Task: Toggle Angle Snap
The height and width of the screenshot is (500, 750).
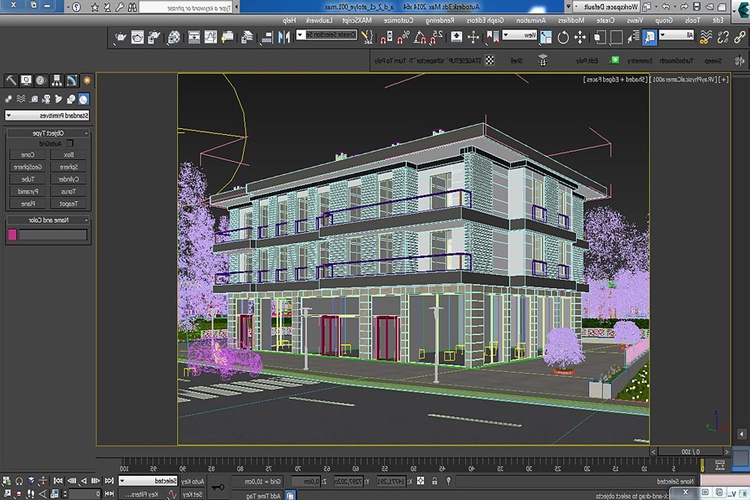Action: (419, 37)
